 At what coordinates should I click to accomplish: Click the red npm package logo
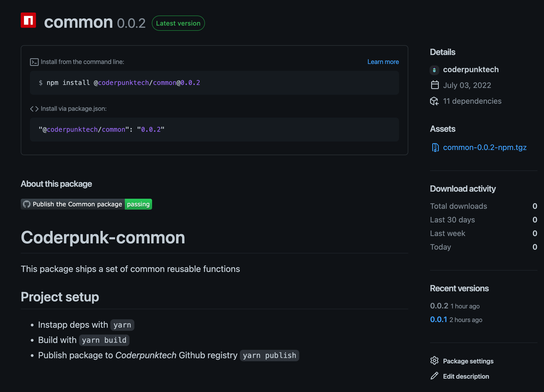[x=28, y=20]
